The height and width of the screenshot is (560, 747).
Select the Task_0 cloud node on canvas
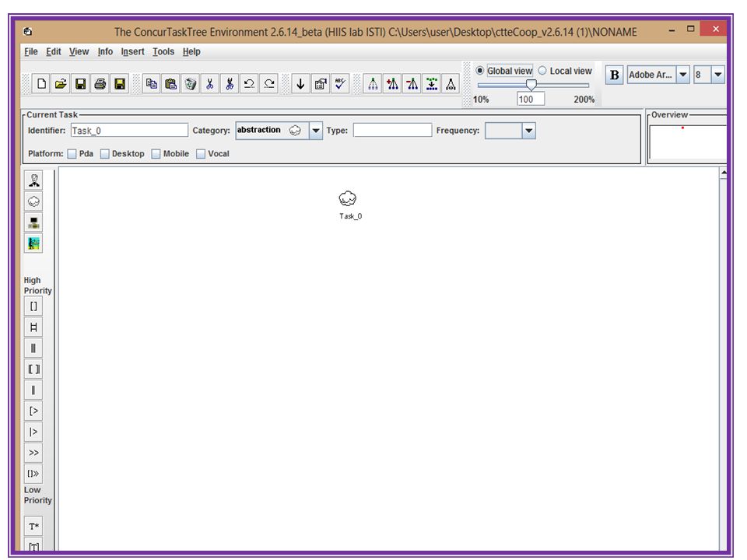pyautogui.click(x=348, y=199)
